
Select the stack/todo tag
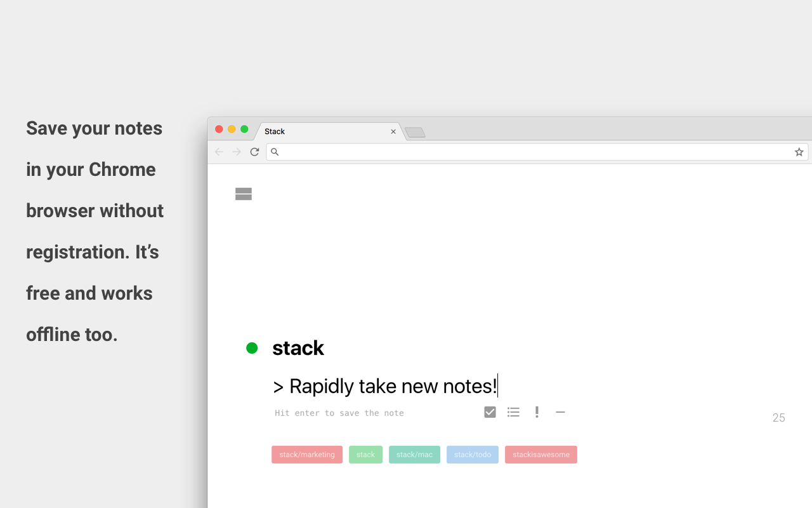click(473, 455)
